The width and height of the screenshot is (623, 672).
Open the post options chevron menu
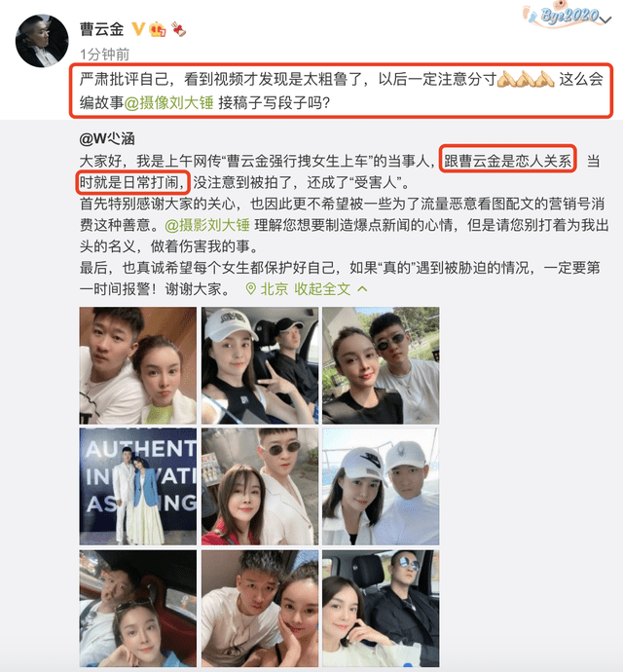tap(605, 19)
